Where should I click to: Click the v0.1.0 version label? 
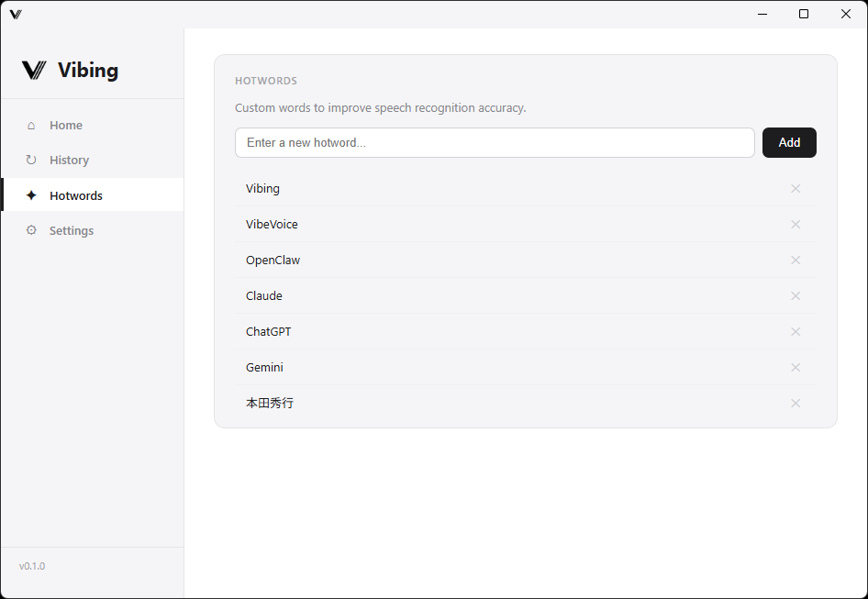[32, 566]
